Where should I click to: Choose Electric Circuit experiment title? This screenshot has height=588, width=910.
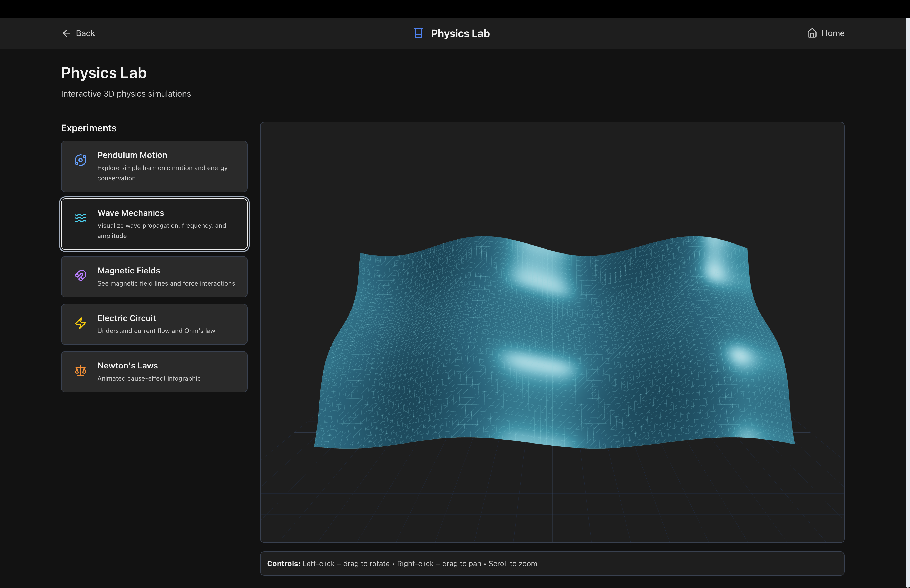pos(126,318)
